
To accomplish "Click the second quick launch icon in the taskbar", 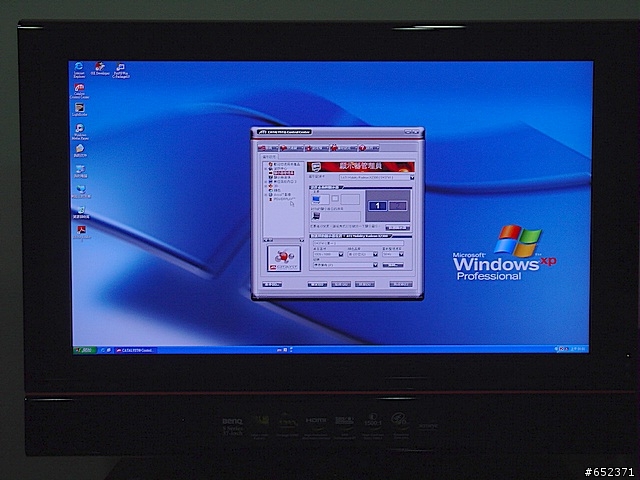I will click(109, 350).
